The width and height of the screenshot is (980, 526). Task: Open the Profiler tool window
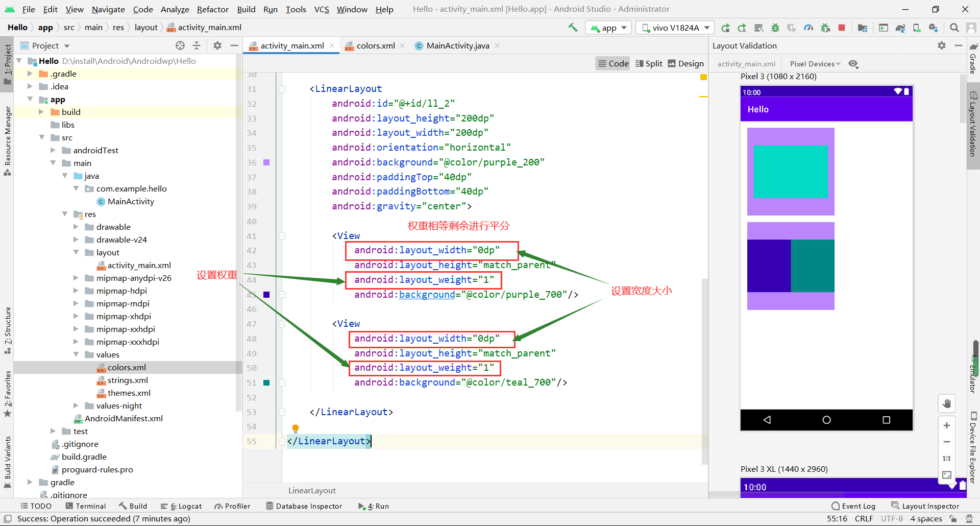coord(232,506)
